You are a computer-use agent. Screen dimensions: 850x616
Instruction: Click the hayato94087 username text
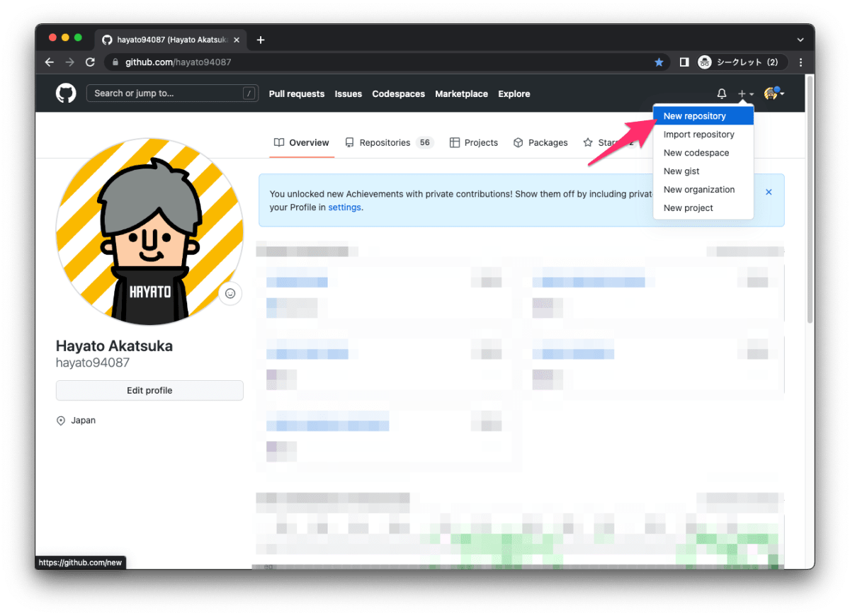(93, 363)
